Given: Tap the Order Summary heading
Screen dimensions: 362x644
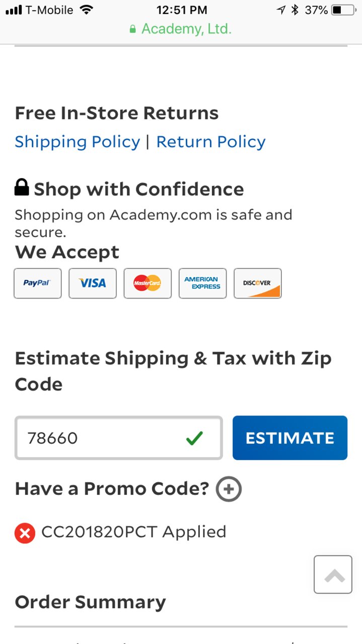Looking at the screenshot, I should click(90, 602).
